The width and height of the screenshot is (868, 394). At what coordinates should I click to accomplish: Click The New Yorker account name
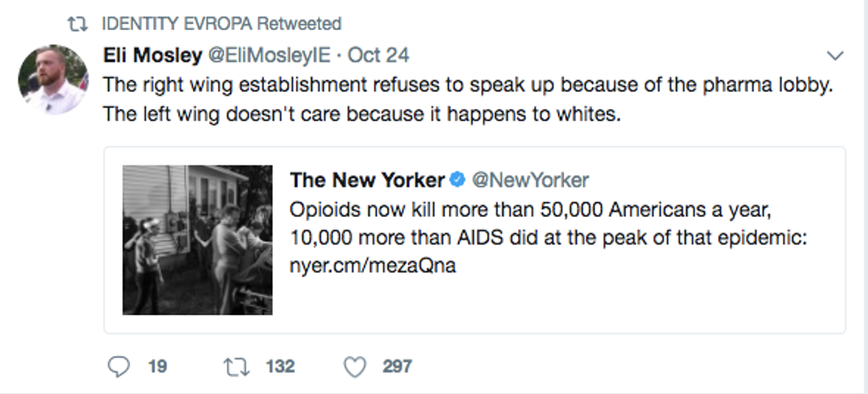[x=367, y=180]
